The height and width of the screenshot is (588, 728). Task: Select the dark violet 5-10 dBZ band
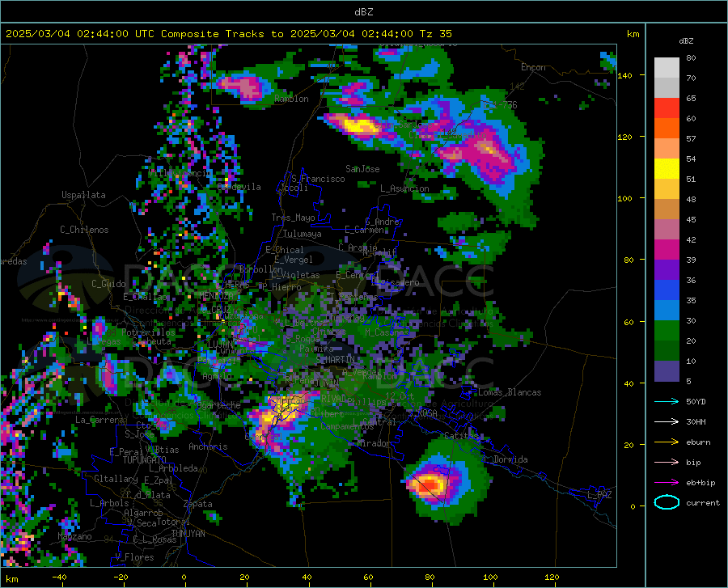[667, 371]
